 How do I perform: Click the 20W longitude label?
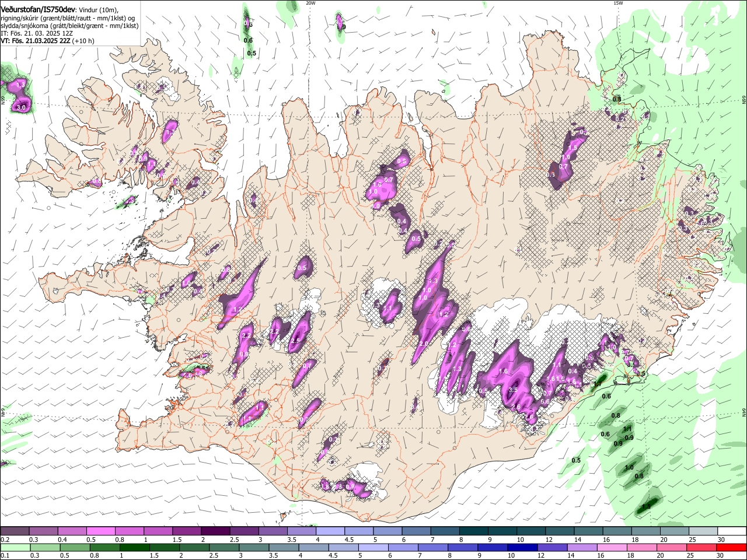[x=310, y=3]
